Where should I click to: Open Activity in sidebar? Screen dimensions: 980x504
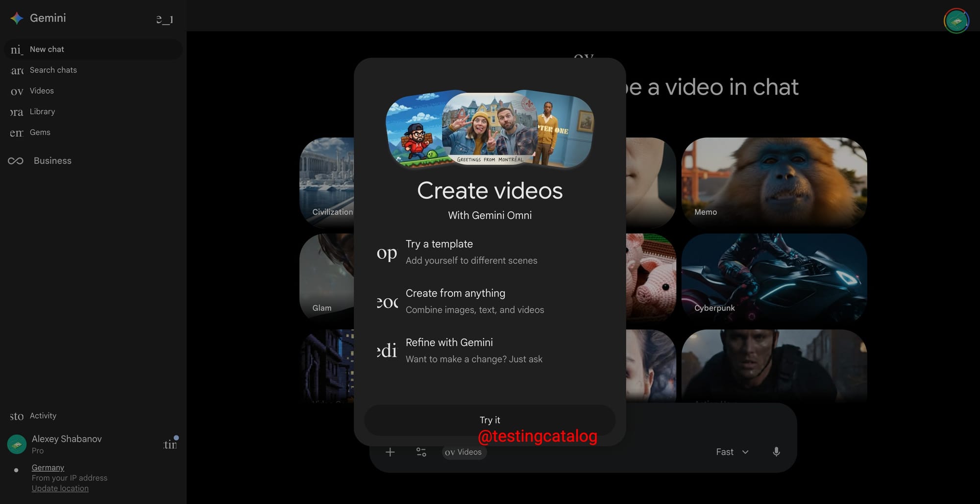[x=93, y=416]
